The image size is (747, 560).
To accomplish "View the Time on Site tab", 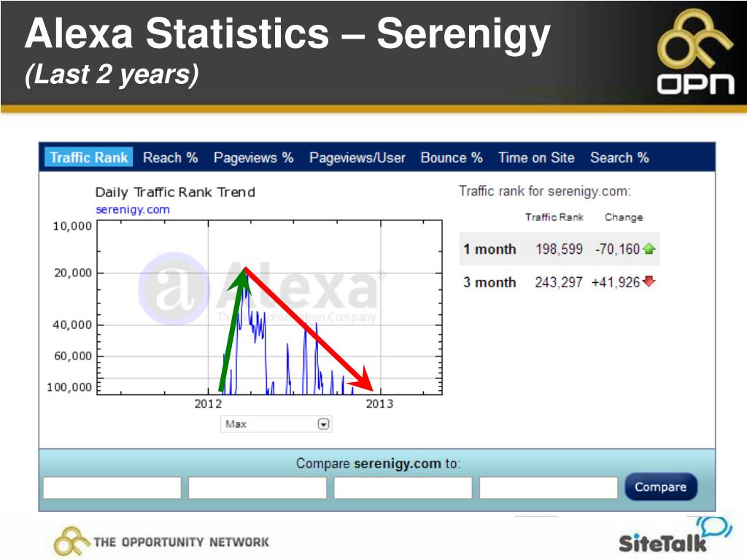I will tap(536, 157).
